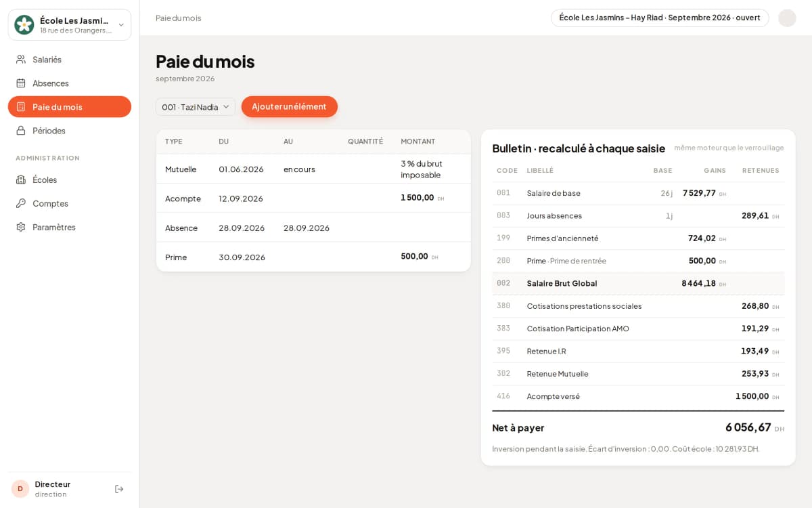812x508 pixels.
Task: Navigate to Écoles administration
Action: [70, 179]
